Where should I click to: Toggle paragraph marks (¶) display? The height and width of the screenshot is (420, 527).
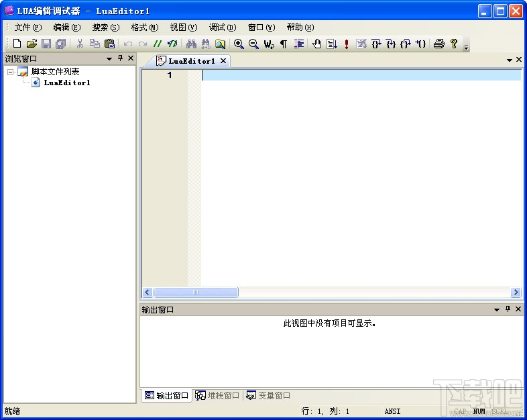pos(284,44)
